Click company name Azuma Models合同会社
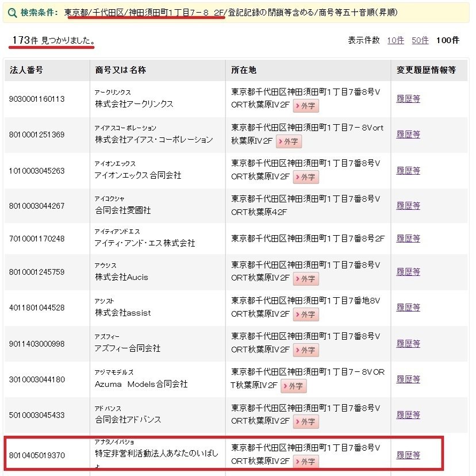This screenshot has width=476, height=476. coord(141,384)
